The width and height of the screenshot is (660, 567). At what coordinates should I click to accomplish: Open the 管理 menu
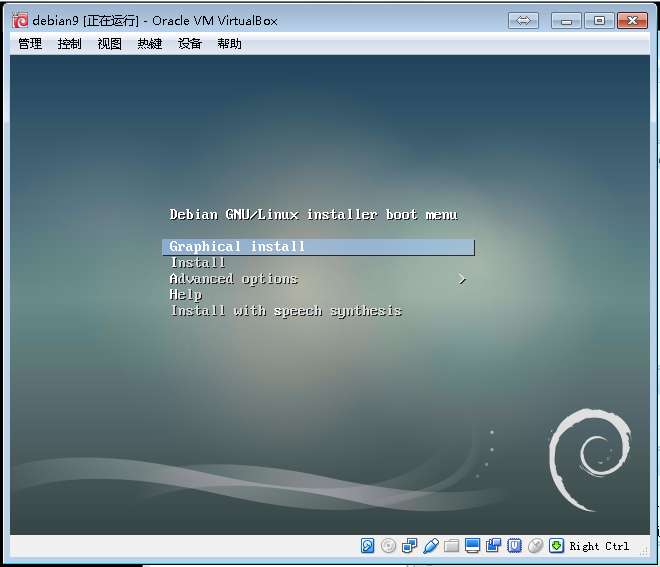coord(30,43)
